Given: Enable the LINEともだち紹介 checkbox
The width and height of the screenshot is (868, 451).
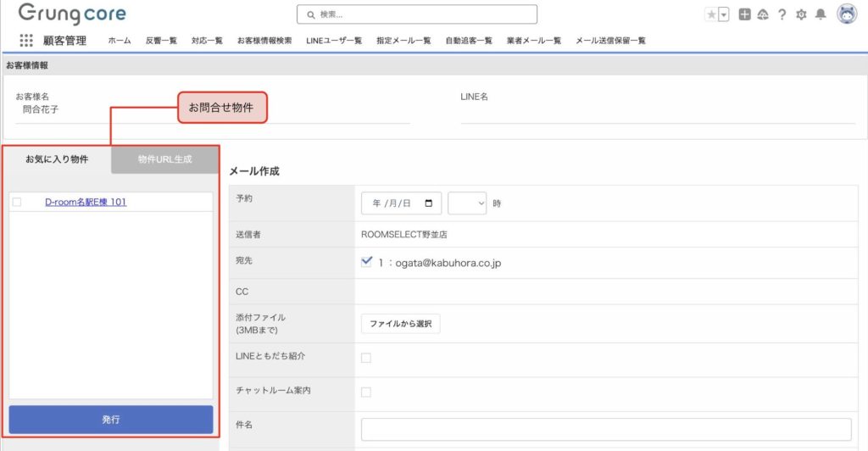Looking at the screenshot, I should 366,358.
